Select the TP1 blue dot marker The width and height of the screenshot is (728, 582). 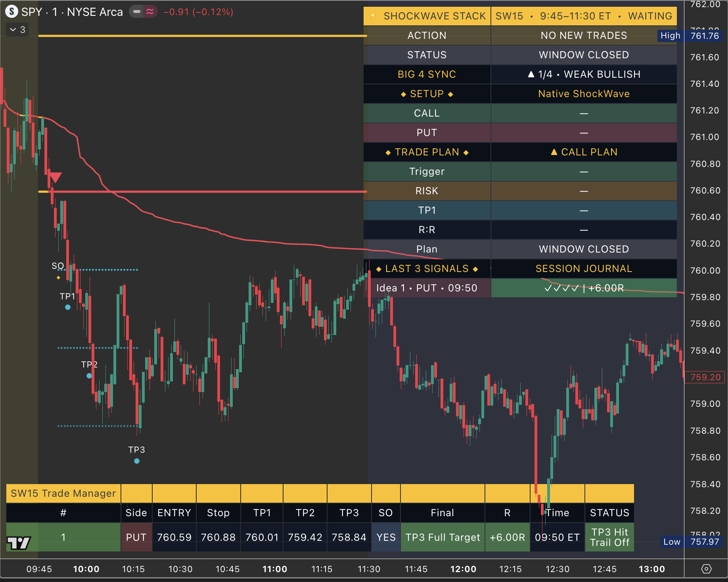coord(68,307)
